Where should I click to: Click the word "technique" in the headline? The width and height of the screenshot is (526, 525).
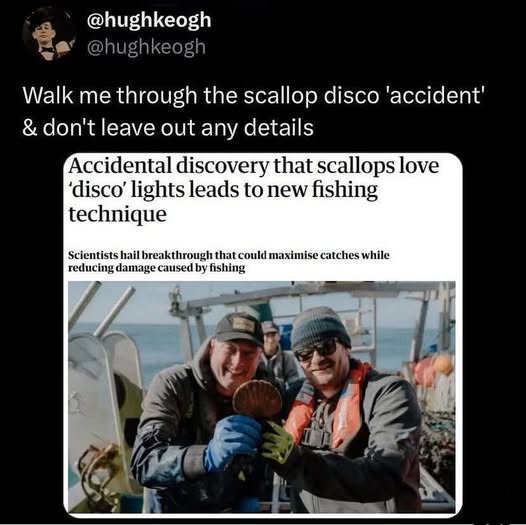pyautogui.click(x=118, y=214)
